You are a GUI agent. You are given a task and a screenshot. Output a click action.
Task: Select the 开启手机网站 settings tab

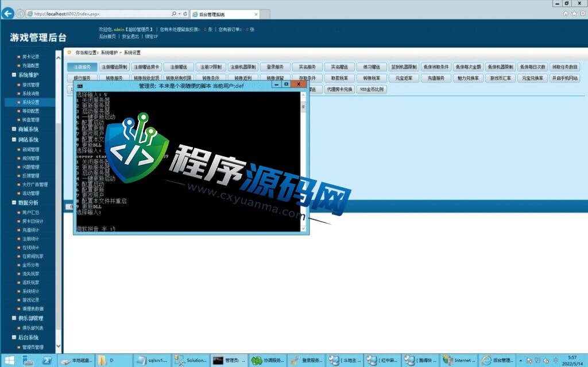565,78
